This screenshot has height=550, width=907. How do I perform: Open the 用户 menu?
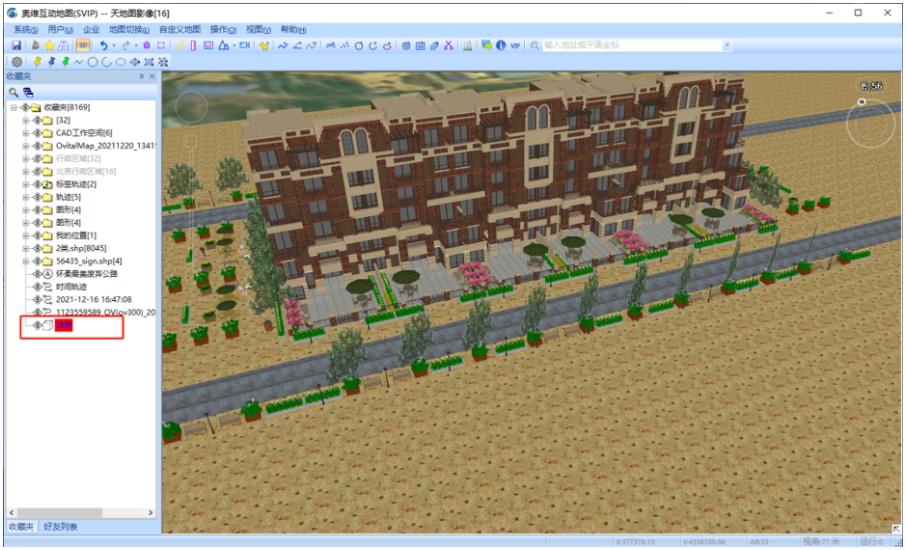coord(60,29)
